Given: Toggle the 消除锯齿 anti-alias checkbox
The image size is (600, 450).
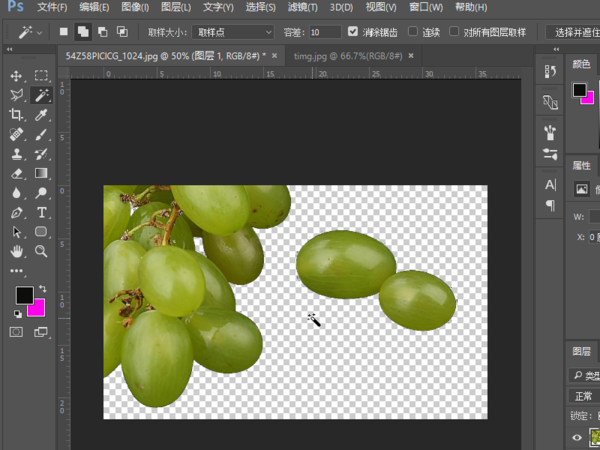Looking at the screenshot, I should click(352, 31).
